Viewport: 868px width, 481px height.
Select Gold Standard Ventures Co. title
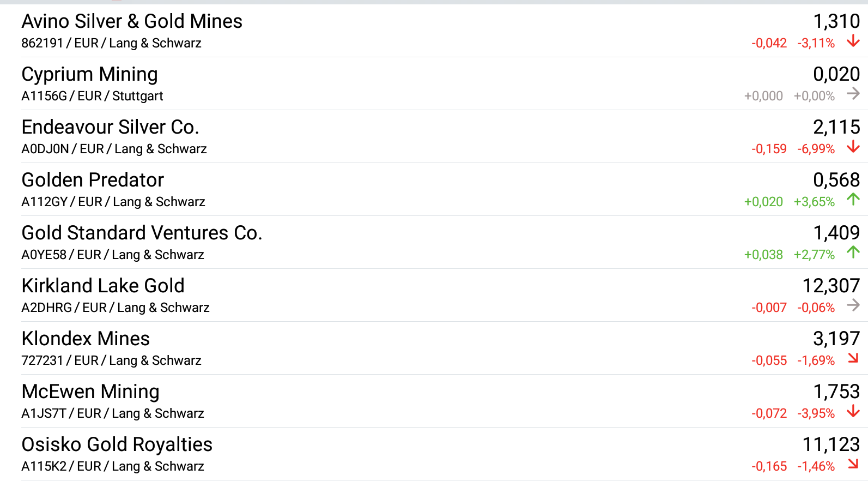(142, 233)
